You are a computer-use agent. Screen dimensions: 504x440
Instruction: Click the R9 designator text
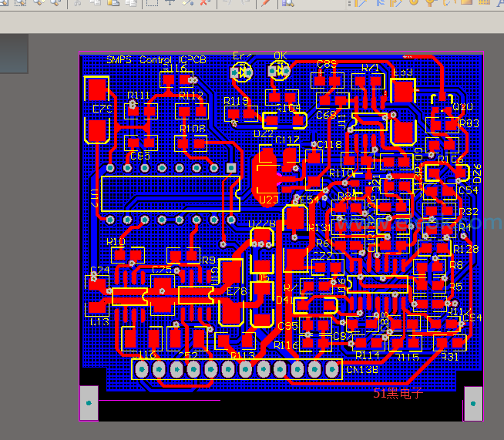209,260
